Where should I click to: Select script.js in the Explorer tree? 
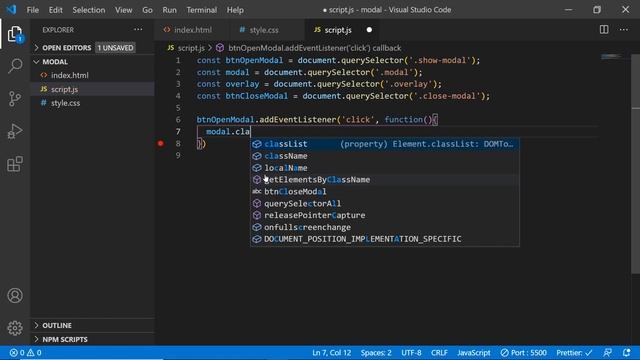[92, 89]
